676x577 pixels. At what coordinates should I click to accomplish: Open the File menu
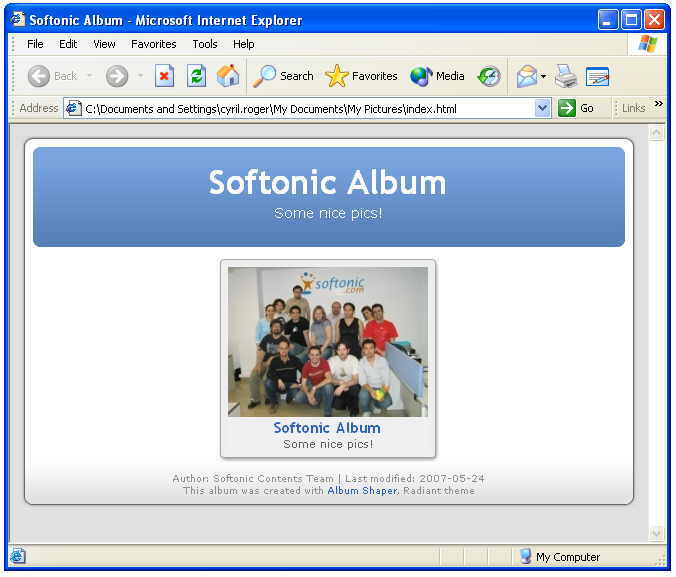pyautogui.click(x=35, y=44)
